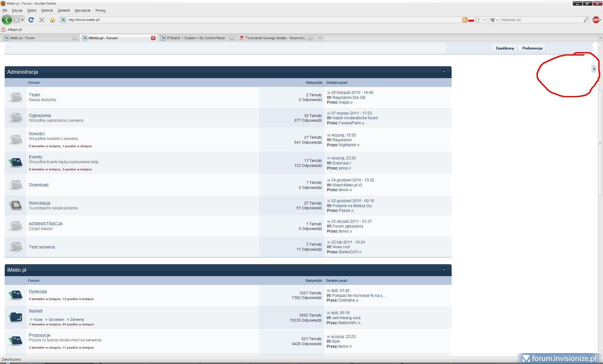Click the Market forum folder icon
This screenshot has width=603, height=364.
[x=15, y=317]
